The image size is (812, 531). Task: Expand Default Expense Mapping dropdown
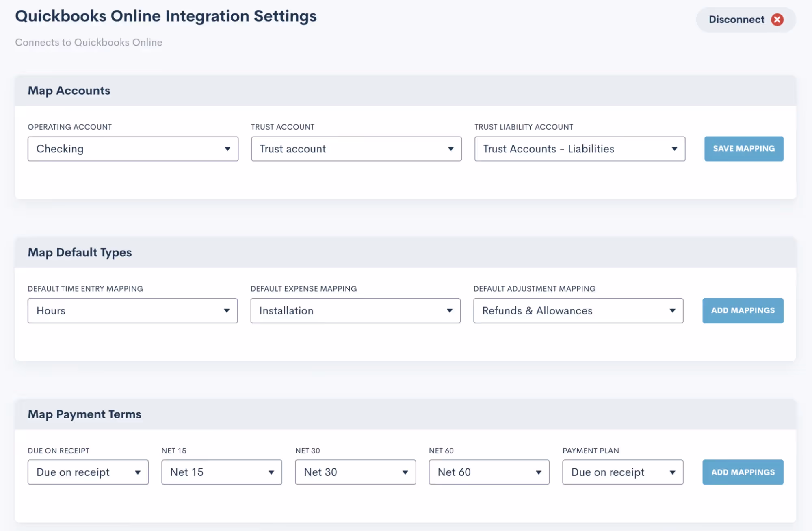point(355,311)
